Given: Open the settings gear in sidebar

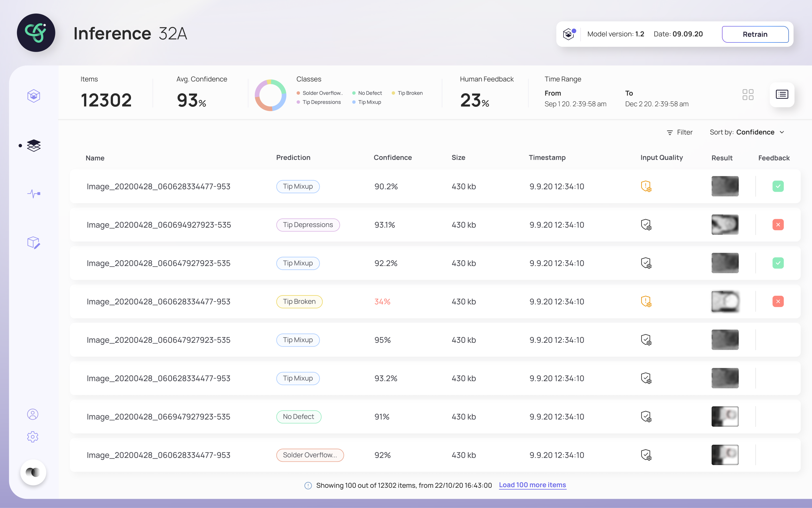Looking at the screenshot, I should point(33,437).
